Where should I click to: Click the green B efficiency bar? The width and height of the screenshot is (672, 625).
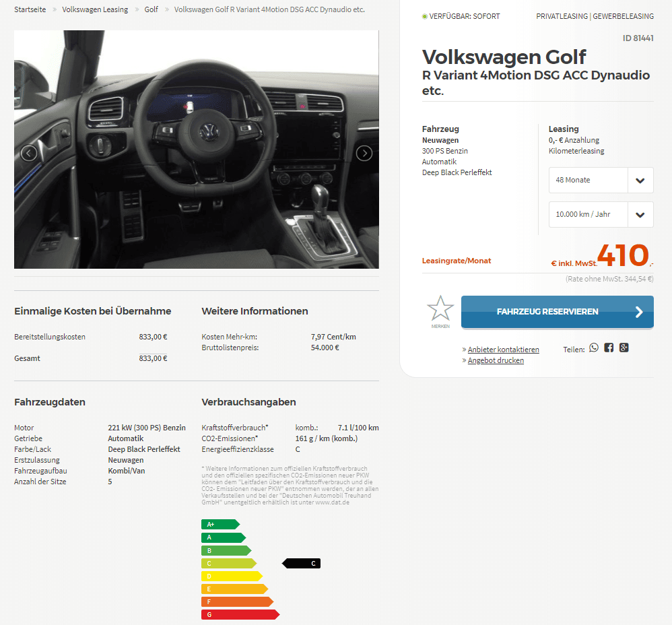226,550
